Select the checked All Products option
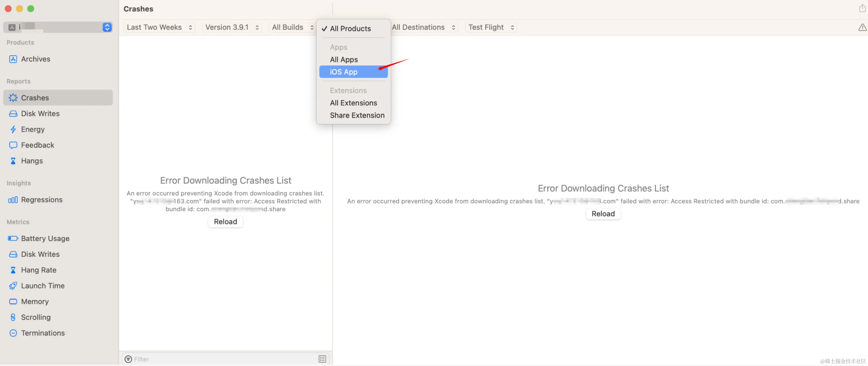Image resolution: width=868 pixels, height=366 pixels. (x=350, y=29)
